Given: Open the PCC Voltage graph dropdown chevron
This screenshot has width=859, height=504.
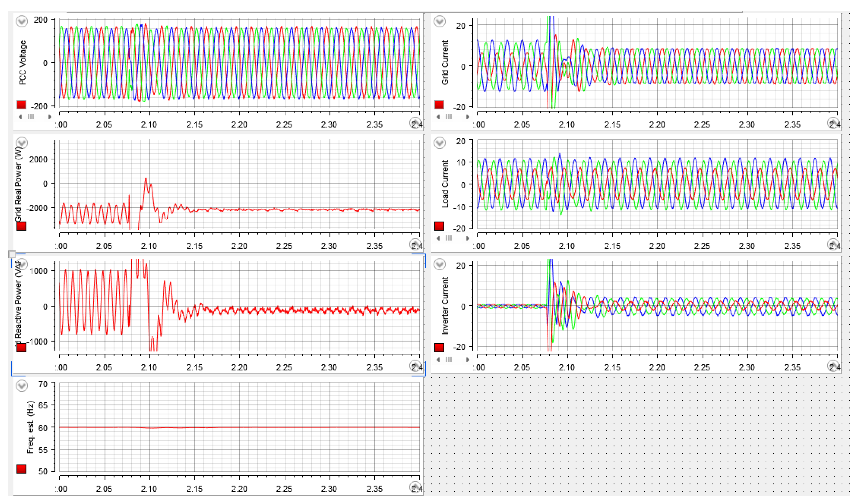Looking at the screenshot, I should [x=22, y=21].
